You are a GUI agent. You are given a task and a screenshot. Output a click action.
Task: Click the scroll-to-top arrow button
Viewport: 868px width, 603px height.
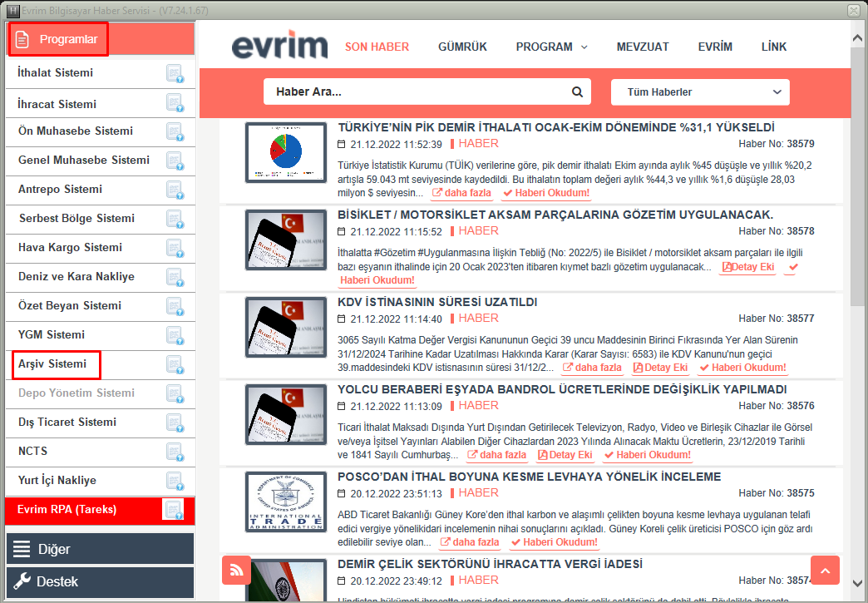pyautogui.click(x=825, y=571)
